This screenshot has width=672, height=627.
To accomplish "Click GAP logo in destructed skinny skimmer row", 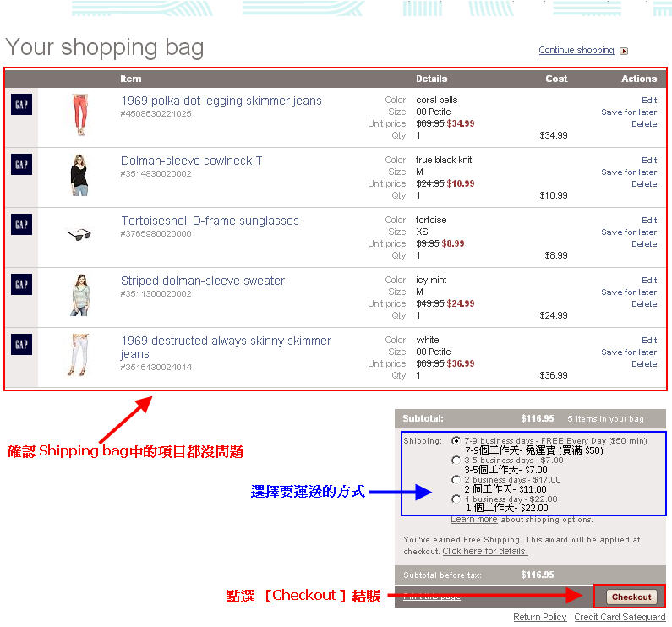I will pyautogui.click(x=21, y=344).
